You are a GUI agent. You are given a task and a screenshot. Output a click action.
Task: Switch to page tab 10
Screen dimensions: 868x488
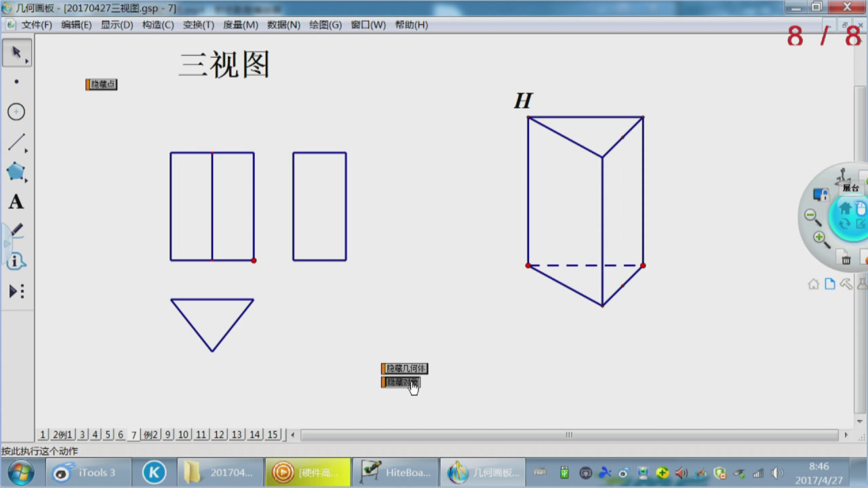184,434
